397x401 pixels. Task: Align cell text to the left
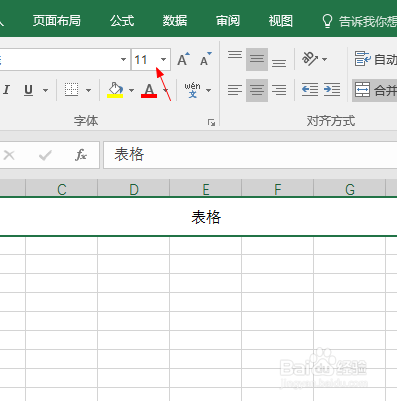pyautogui.click(x=235, y=90)
